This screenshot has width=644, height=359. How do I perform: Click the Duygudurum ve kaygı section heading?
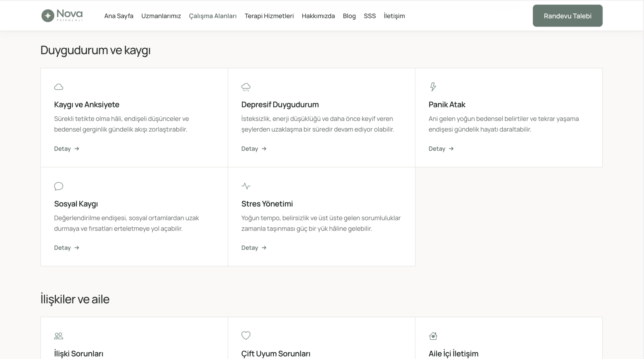[x=95, y=50]
